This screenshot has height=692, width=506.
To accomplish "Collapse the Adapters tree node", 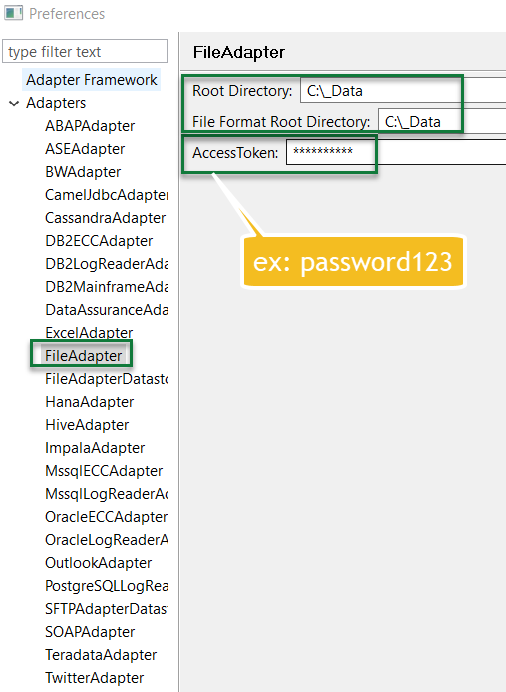I will pos(14,104).
